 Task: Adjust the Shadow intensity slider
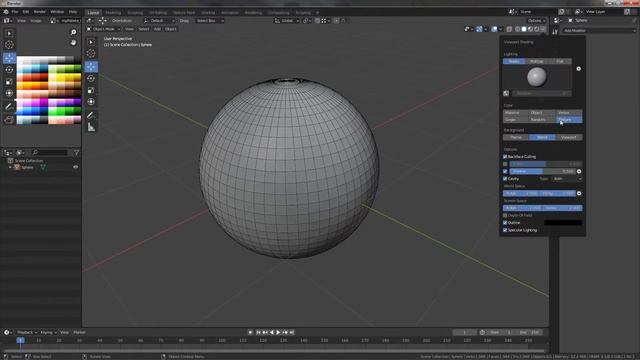click(x=542, y=171)
